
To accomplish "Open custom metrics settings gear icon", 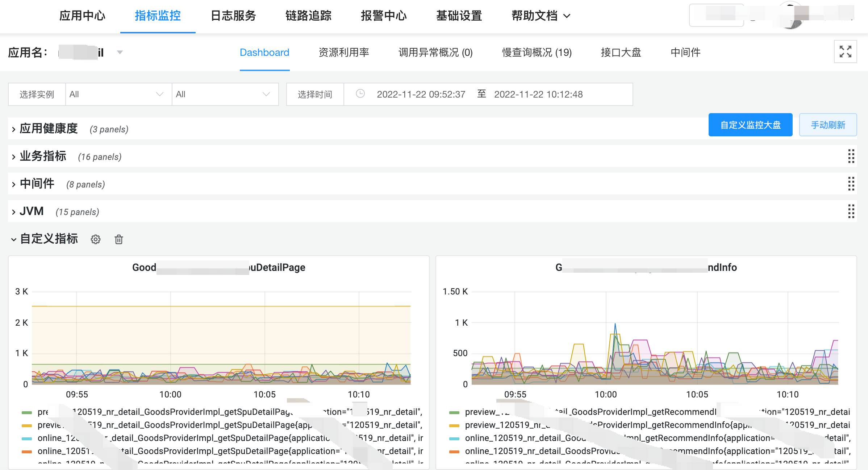I will pos(96,239).
